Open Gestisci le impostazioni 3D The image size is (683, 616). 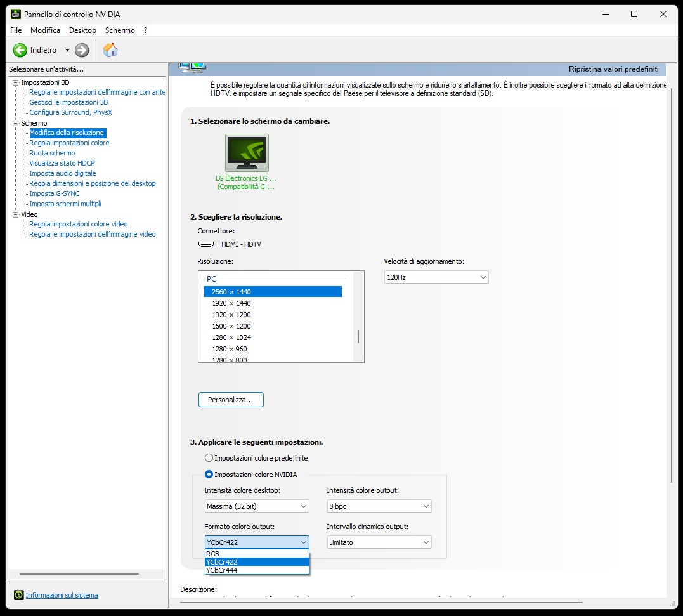[69, 102]
